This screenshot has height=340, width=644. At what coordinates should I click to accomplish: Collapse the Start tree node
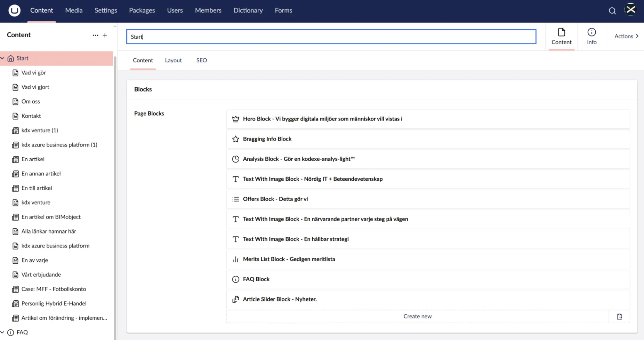[3, 58]
